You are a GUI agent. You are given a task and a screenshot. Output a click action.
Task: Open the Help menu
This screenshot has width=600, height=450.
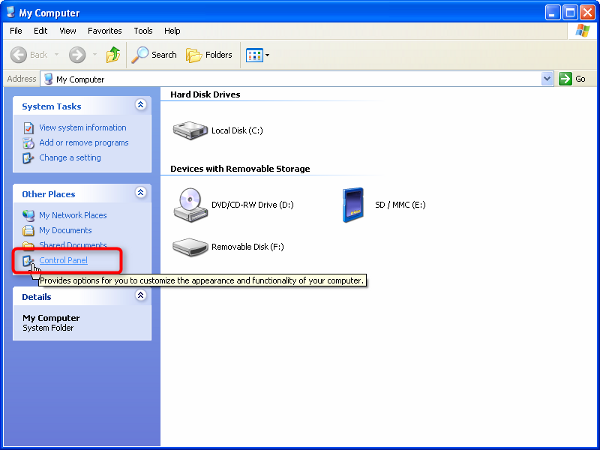pos(172,31)
